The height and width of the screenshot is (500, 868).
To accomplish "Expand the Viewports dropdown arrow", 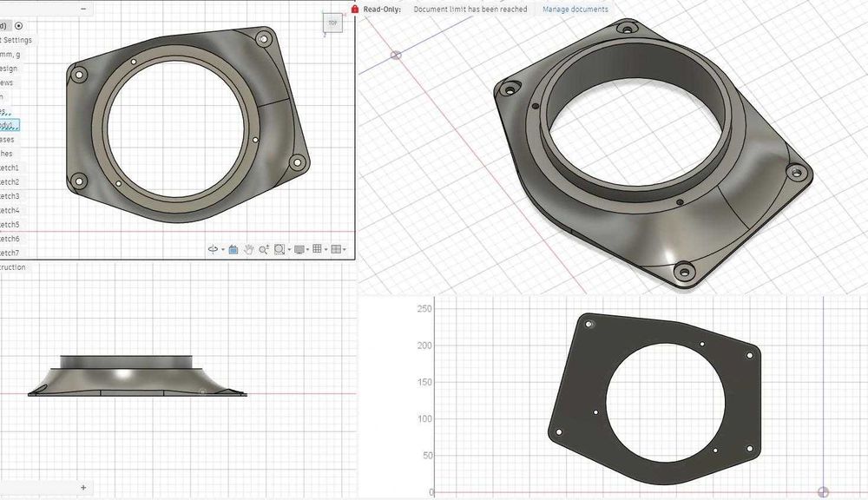I will (x=345, y=250).
